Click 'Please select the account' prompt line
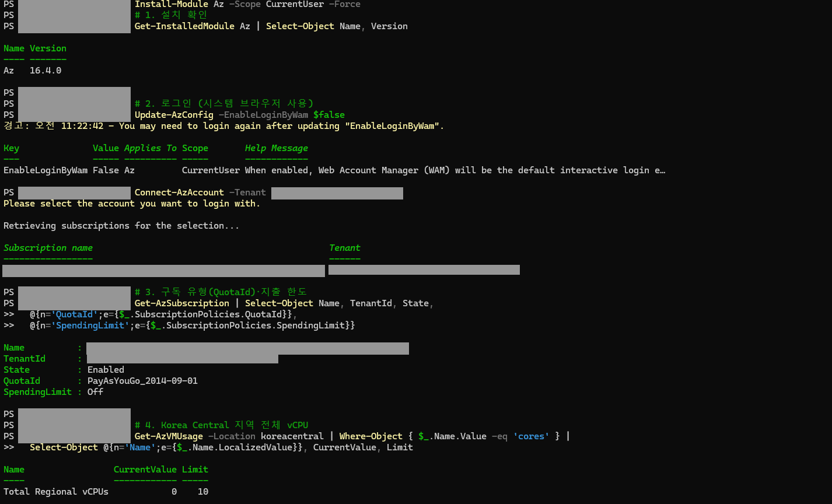 (132, 204)
